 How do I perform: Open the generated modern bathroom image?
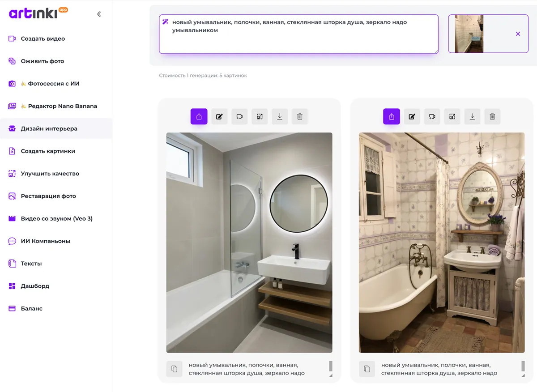[x=249, y=243]
